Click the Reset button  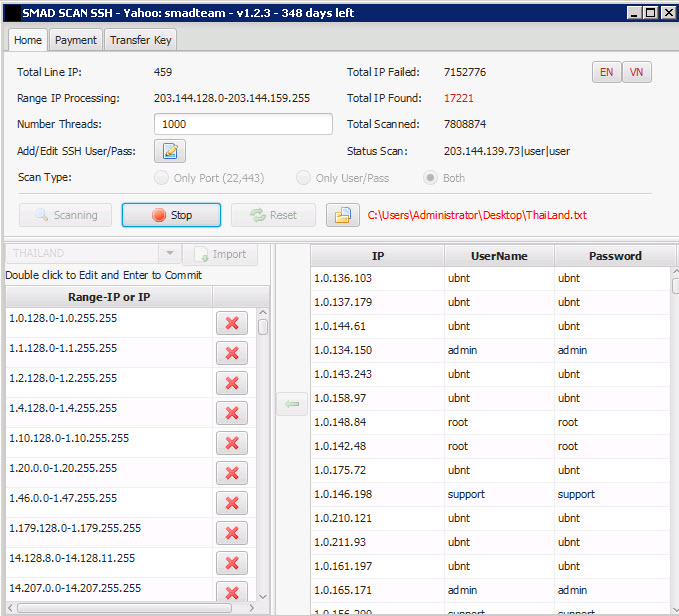273,215
